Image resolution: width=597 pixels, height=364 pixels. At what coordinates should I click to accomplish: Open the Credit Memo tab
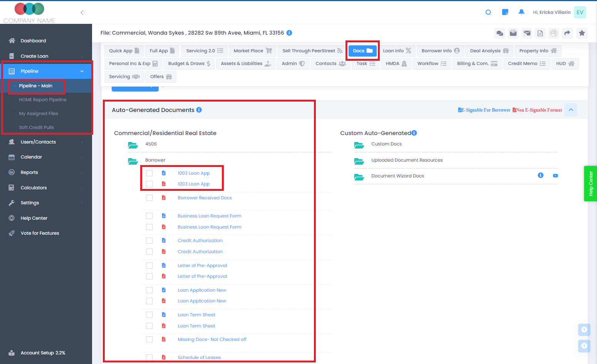coord(526,63)
